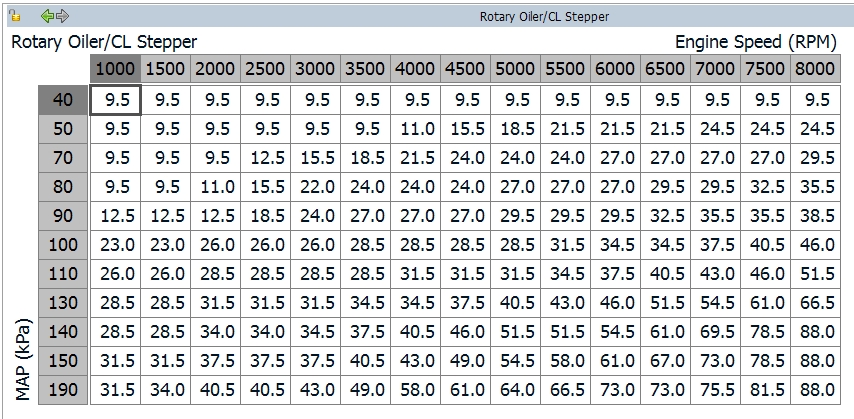Click 54.5 cell at 130 kPa, 7000 RPM

(x=716, y=302)
